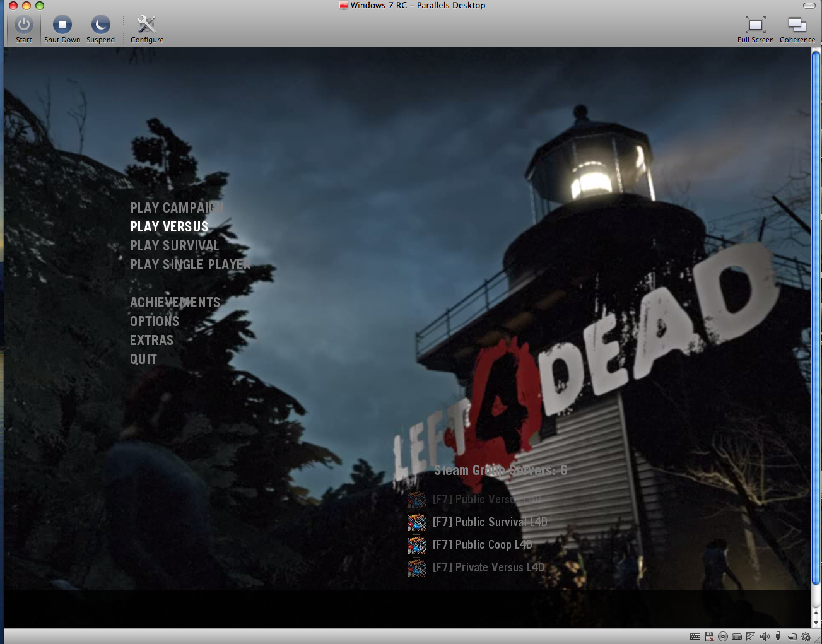The height and width of the screenshot is (644, 822).
Task: Click the vertical scrollbar thumb of the VM window
Action: click(816, 317)
